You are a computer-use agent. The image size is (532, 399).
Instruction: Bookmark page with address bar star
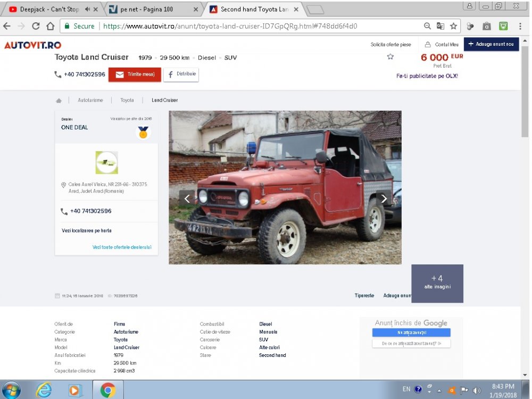(x=453, y=26)
